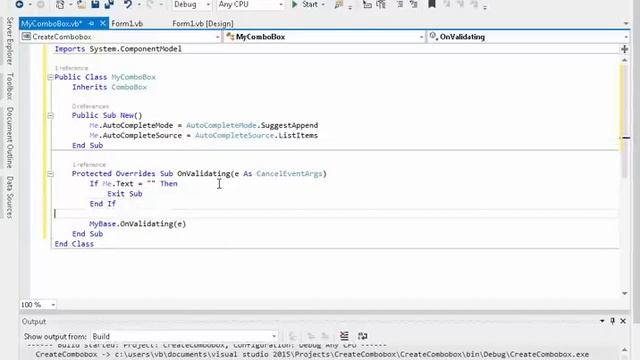Image resolution: width=640 pixels, height=360 pixels.
Task: Open the Toolbox side tab
Action: (x=10, y=86)
